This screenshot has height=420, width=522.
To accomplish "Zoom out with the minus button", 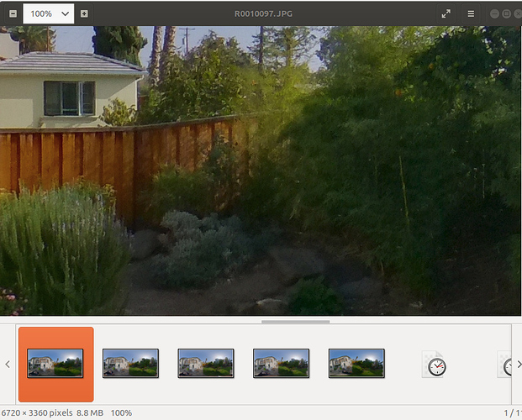I will coord(13,13).
